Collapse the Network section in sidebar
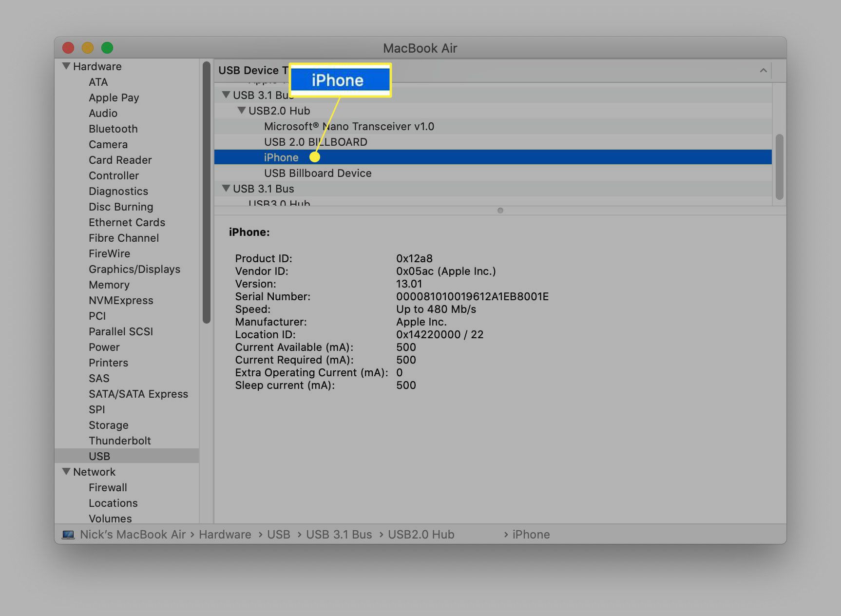841x616 pixels. click(66, 471)
